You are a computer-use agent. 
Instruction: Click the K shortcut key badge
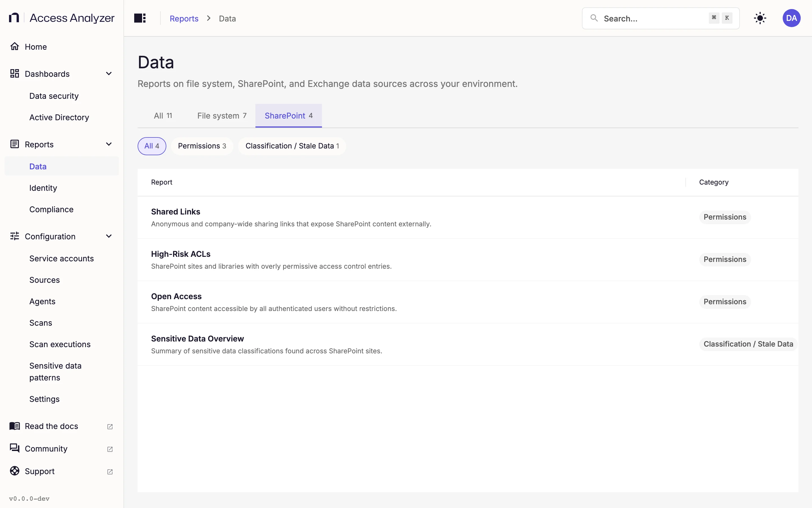click(727, 18)
